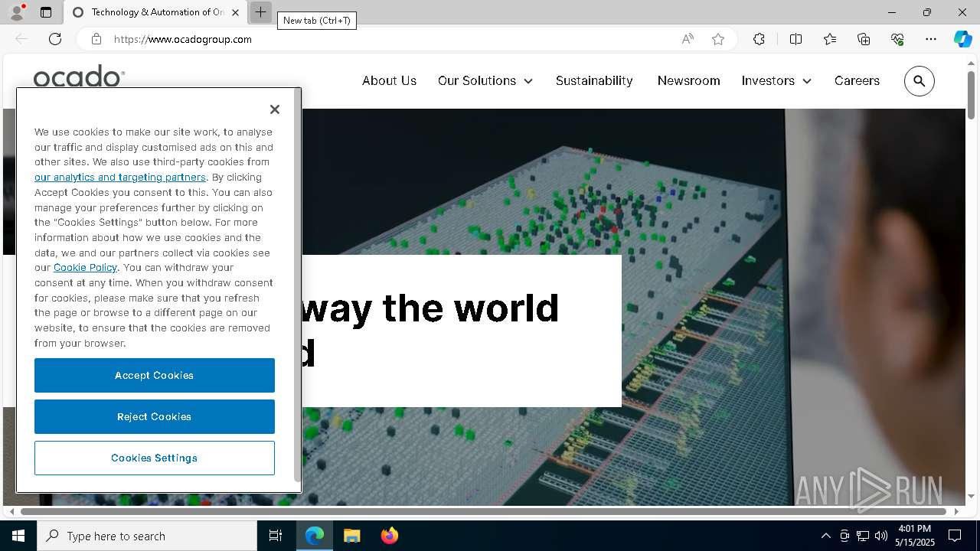The image size is (980, 551).
Task: Open the browser profile icon
Action: pos(17,12)
